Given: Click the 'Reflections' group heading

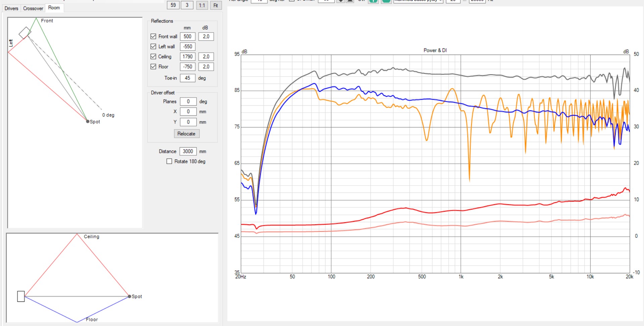Looking at the screenshot, I should [162, 21].
